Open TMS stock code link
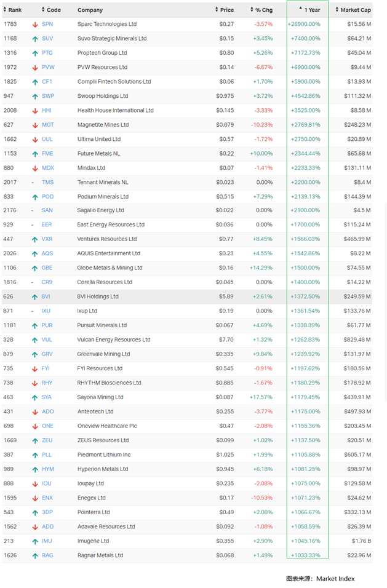387x588 pixels. tap(47, 182)
